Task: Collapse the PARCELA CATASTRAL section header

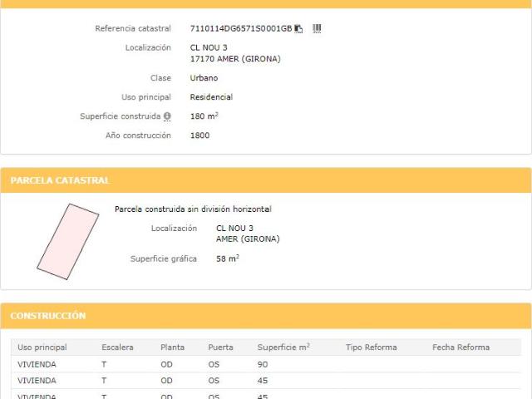Action: [266, 180]
